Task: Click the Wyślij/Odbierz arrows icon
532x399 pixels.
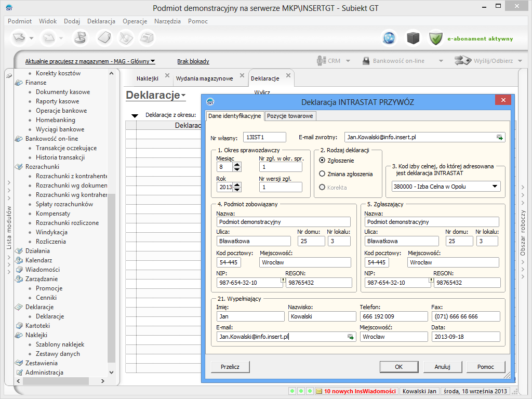Action: click(462, 61)
